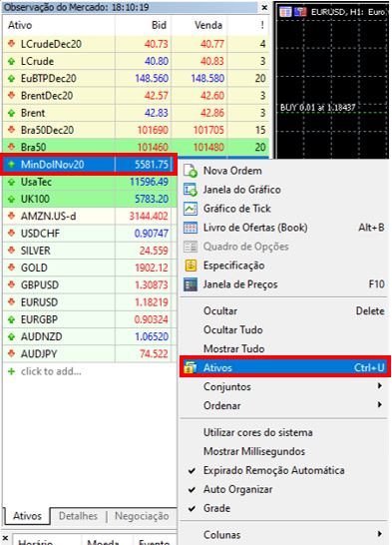Select the Gráfico de Tick icon
Image resolution: width=392 pixels, height=545 pixels.
pos(191,209)
